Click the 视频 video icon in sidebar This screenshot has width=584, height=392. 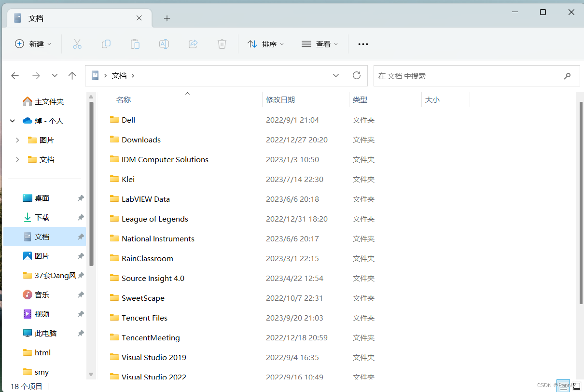(x=28, y=314)
